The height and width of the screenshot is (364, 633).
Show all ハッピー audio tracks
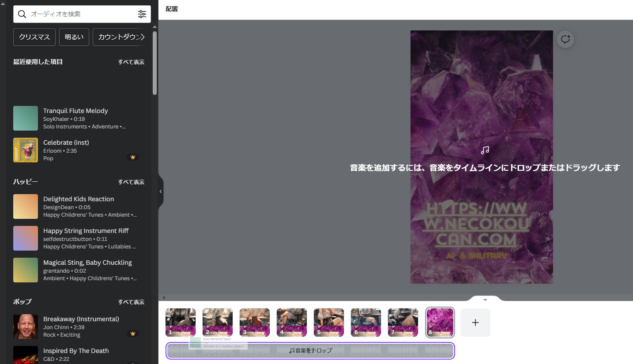131,182
